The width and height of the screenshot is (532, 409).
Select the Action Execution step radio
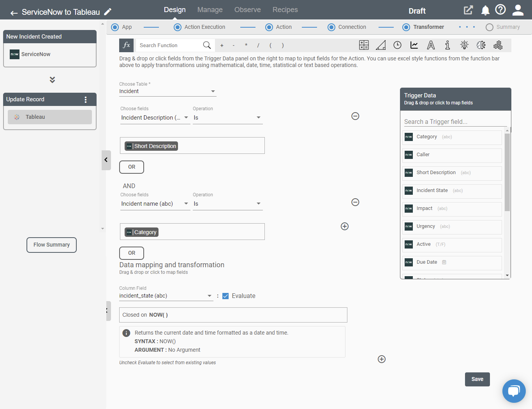point(178,27)
